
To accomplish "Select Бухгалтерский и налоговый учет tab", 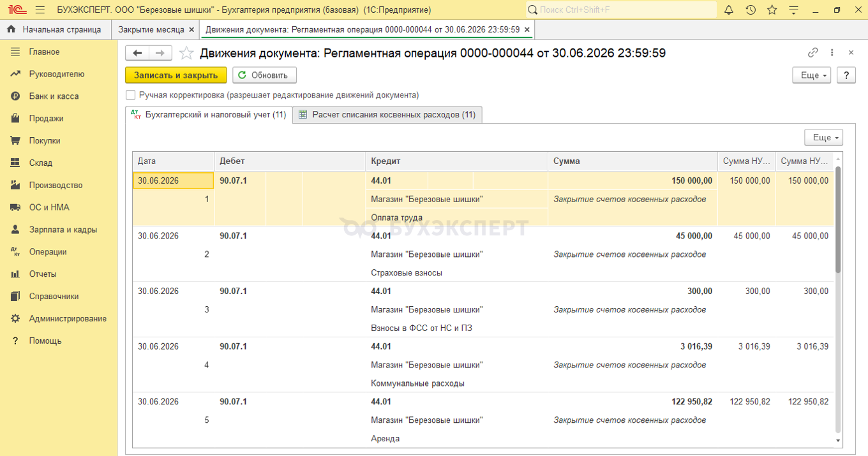I will pyautogui.click(x=208, y=115).
